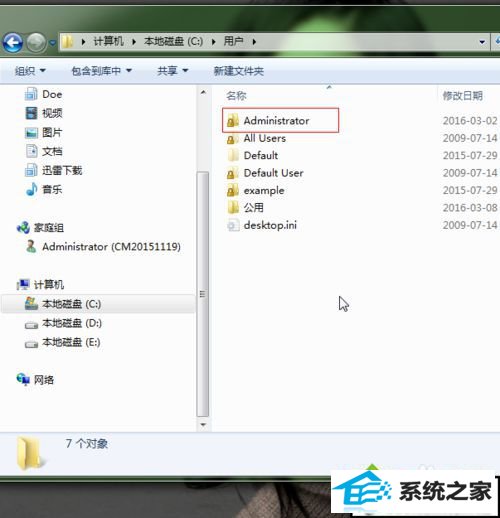Select the Administrator folder icon
The height and width of the screenshot is (518, 500).
coord(233,120)
